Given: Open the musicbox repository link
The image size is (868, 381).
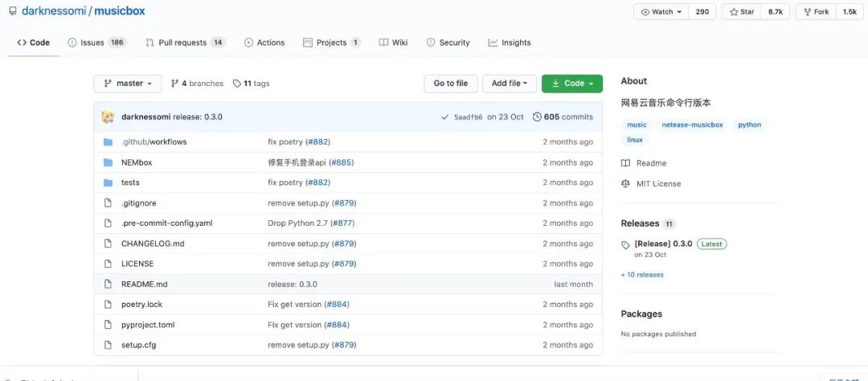Looking at the screenshot, I should click(120, 10).
